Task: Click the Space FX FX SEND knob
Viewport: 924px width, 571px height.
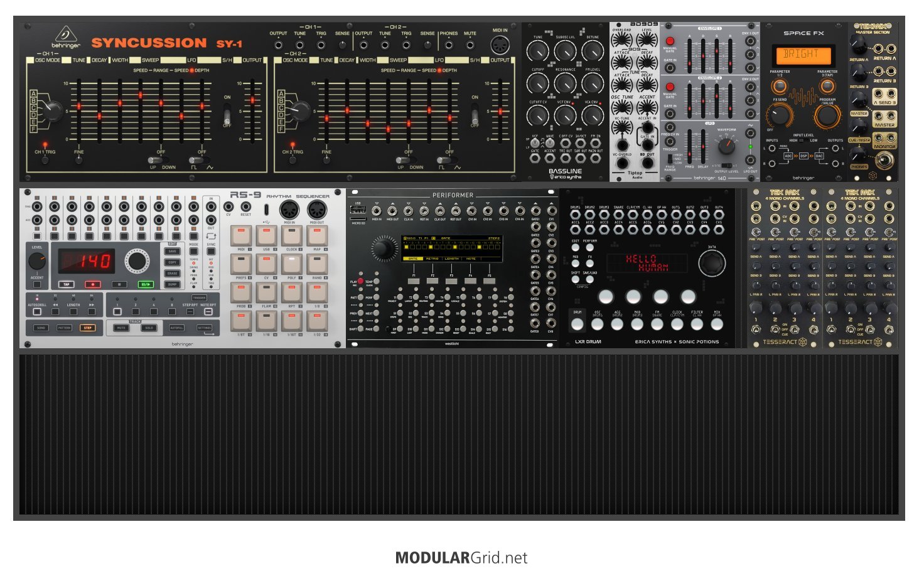Action: (x=780, y=115)
